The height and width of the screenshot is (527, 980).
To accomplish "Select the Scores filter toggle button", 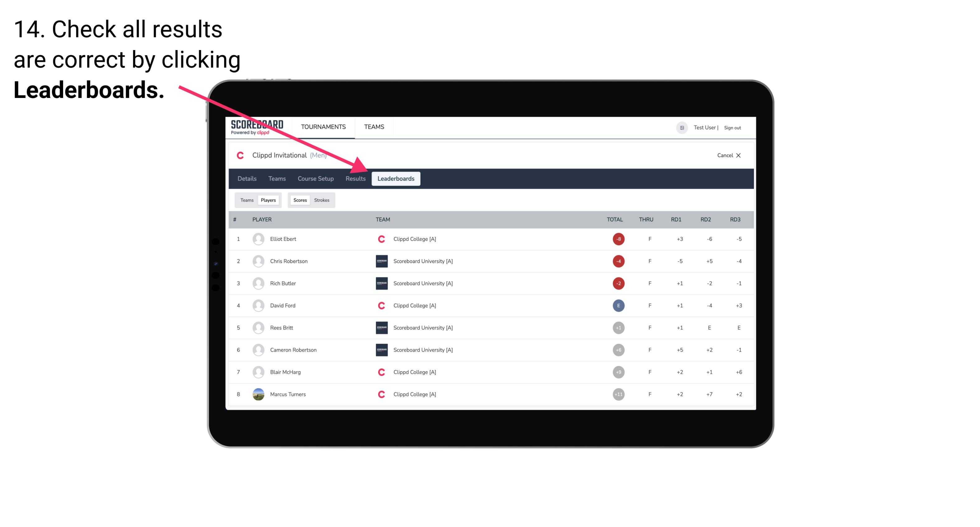I will 299,200.
